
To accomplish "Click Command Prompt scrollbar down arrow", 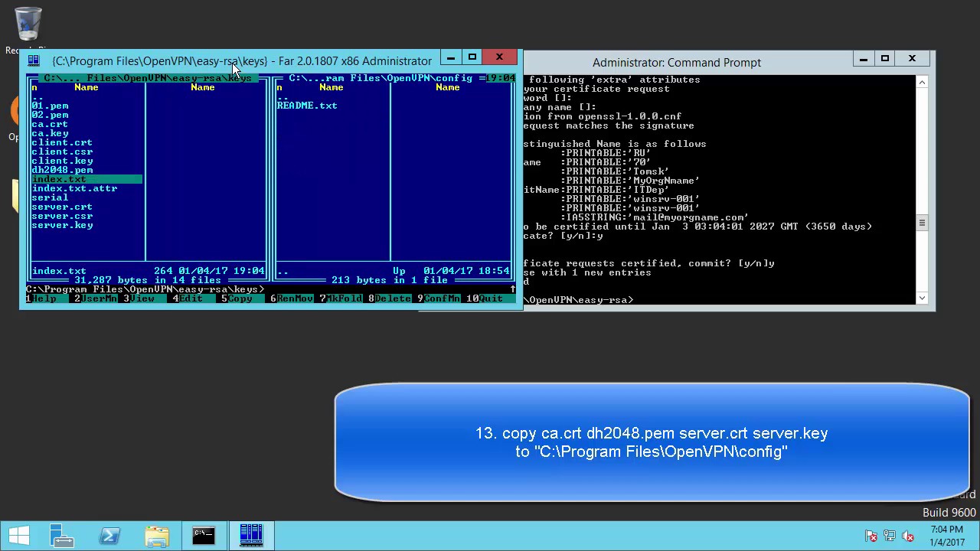I will (923, 298).
